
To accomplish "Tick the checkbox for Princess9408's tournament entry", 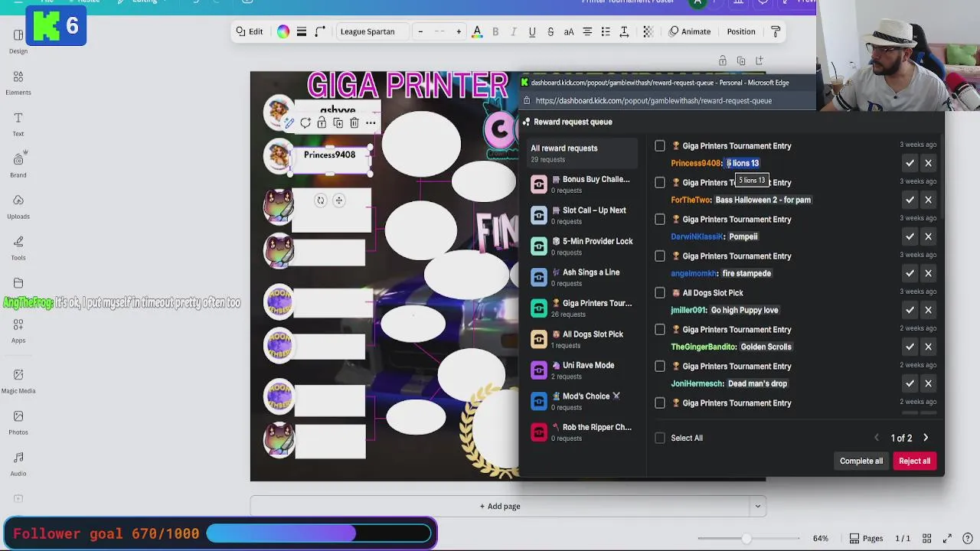I will pos(660,145).
